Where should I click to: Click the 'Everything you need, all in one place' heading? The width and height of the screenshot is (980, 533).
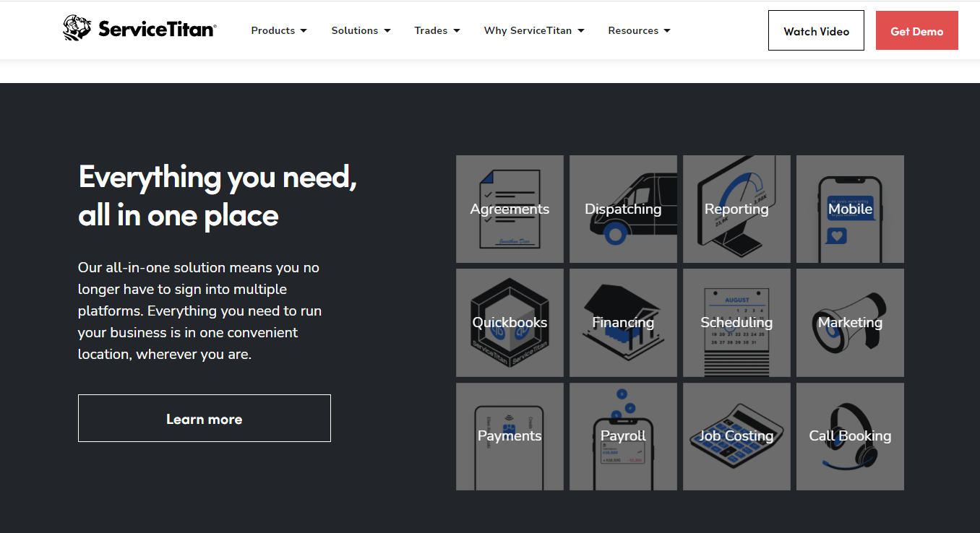coord(218,196)
